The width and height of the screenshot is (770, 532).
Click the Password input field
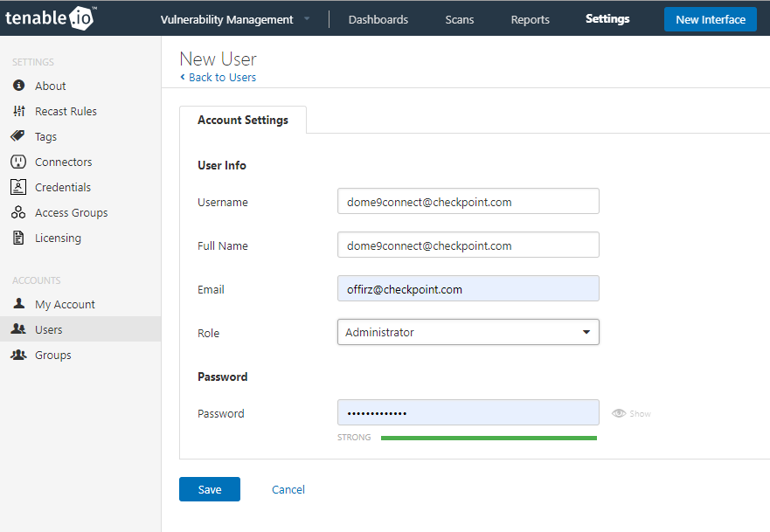pos(468,412)
